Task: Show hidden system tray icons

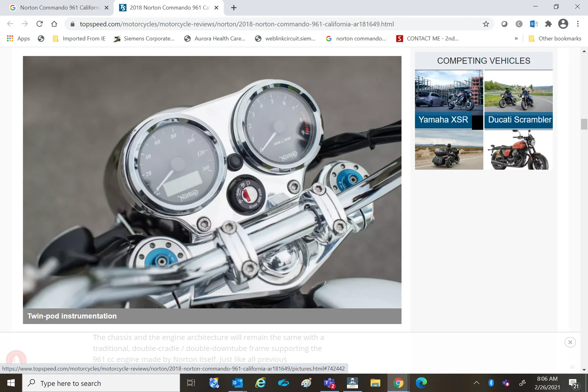Action: pyautogui.click(x=476, y=383)
